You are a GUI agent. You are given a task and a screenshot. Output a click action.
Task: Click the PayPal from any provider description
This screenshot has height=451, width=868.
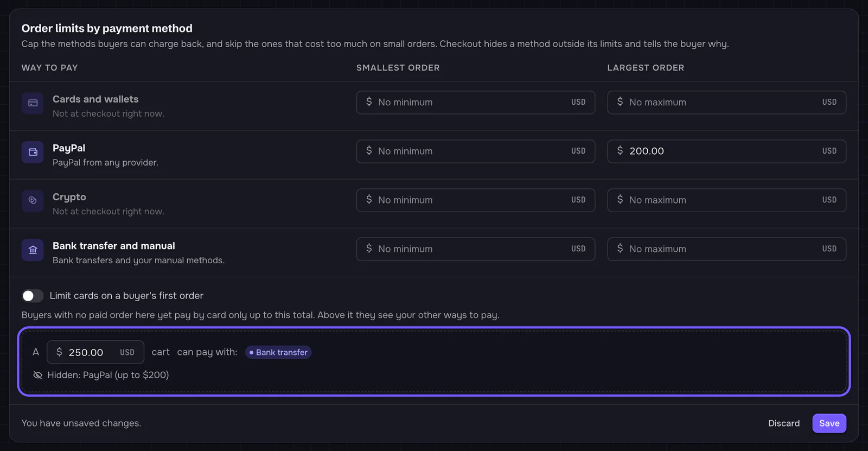tap(105, 163)
